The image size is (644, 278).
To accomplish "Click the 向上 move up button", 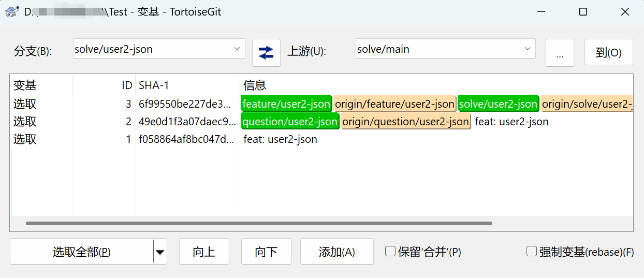I will pos(204,252).
